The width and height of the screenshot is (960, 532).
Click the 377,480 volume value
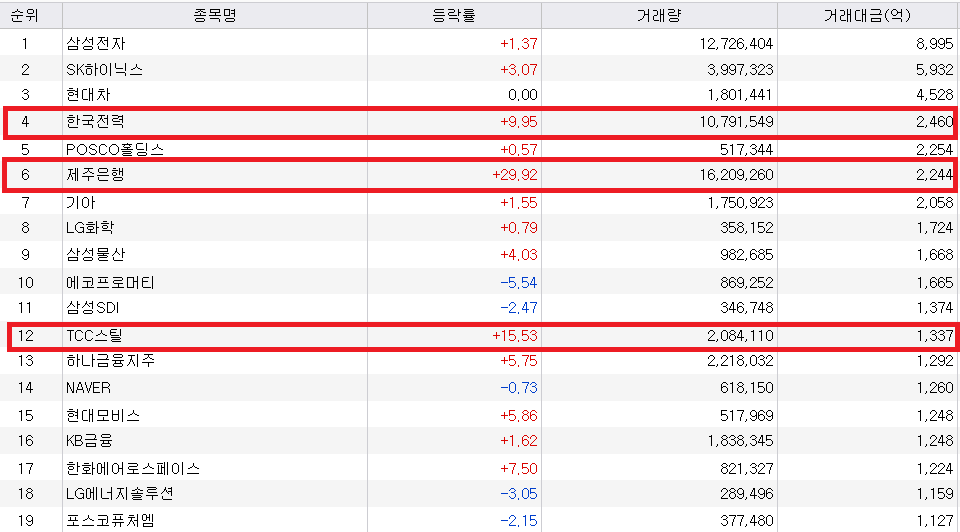tap(747, 521)
